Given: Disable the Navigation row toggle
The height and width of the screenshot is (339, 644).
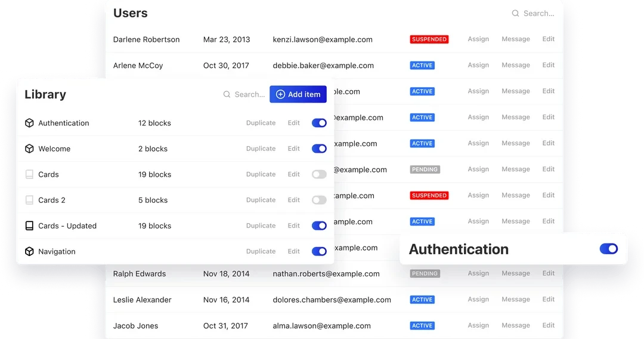Looking at the screenshot, I should 319,251.
